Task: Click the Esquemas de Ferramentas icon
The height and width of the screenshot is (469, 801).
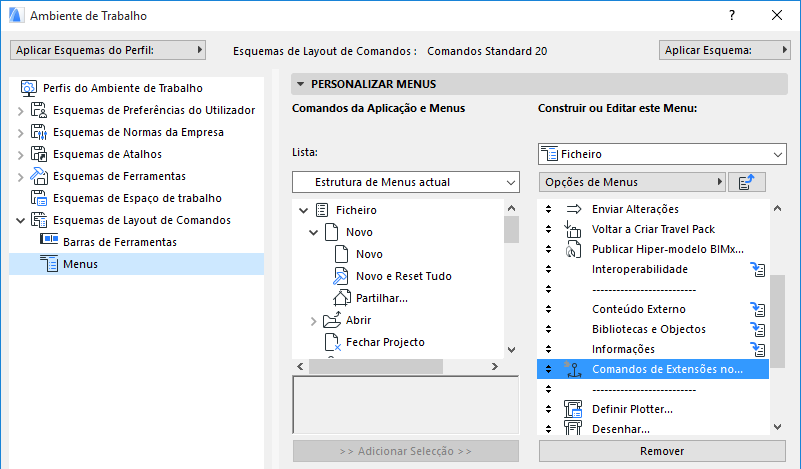Action: pyautogui.click(x=39, y=176)
